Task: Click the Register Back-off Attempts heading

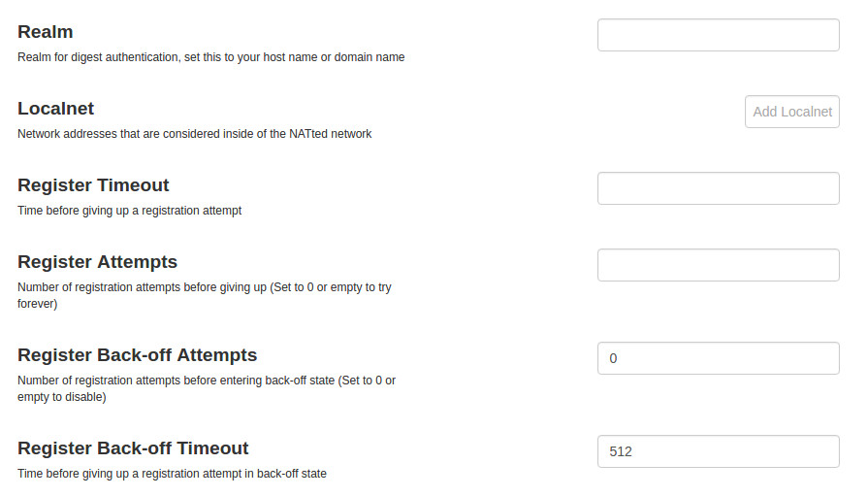Action: pyautogui.click(x=137, y=355)
